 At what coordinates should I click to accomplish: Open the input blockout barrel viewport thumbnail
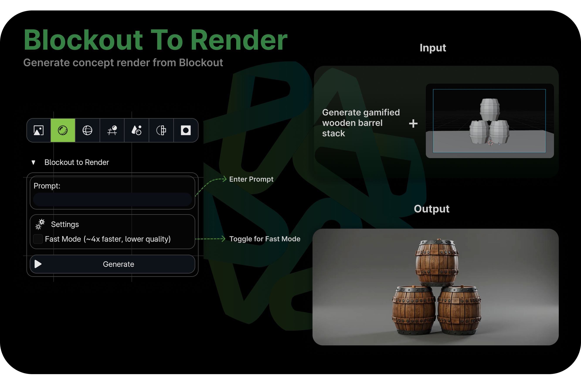coord(489,121)
